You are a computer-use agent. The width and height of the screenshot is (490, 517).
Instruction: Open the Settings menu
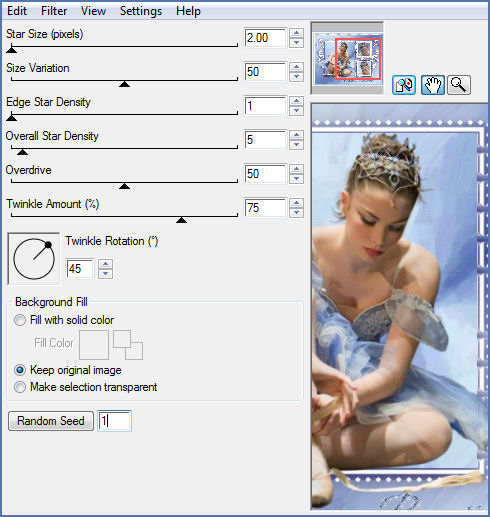(141, 11)
